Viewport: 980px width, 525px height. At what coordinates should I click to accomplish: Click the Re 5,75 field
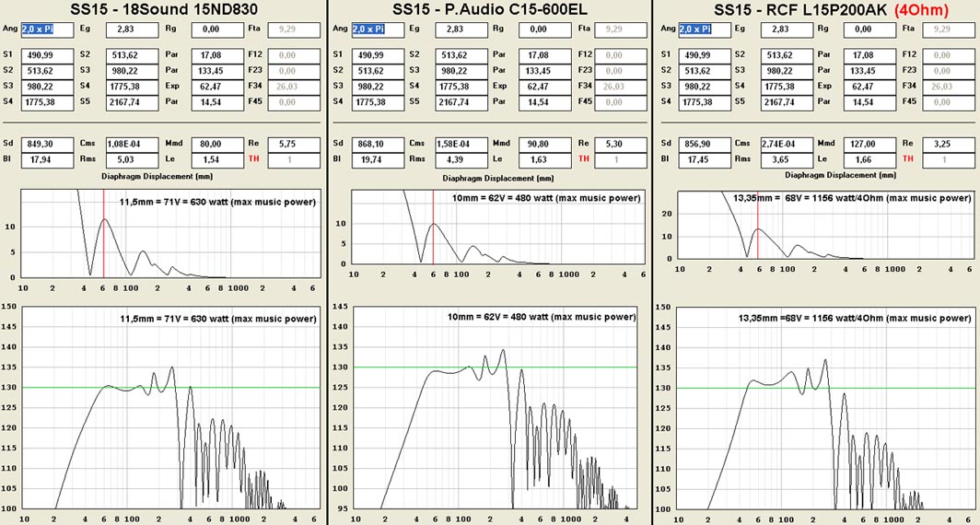pos(295,145)
